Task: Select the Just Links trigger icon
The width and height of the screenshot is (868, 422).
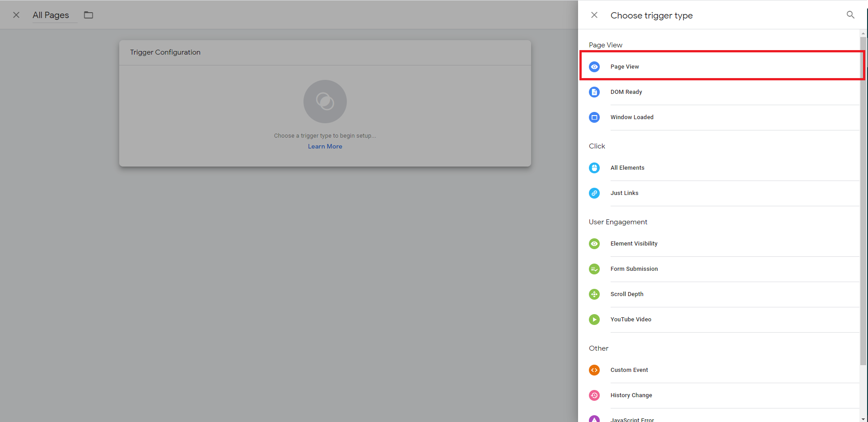Action: click(594, 193)
